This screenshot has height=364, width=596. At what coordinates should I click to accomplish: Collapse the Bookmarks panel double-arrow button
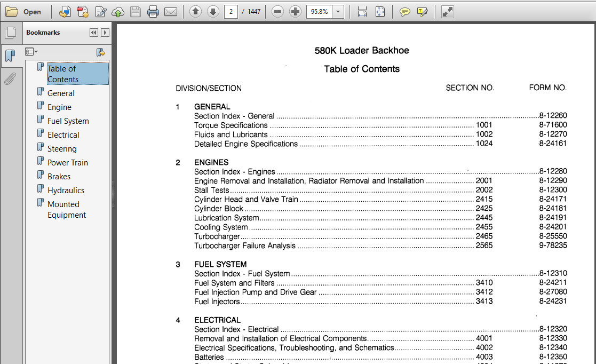click(94, 33)
